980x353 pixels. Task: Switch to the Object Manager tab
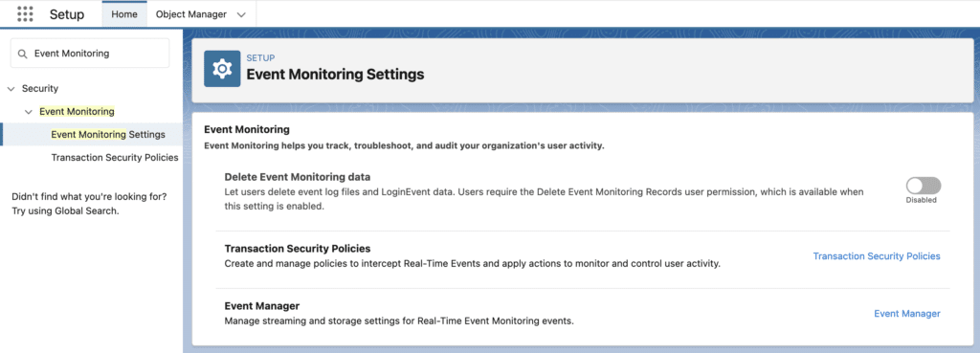coord(190,13)
